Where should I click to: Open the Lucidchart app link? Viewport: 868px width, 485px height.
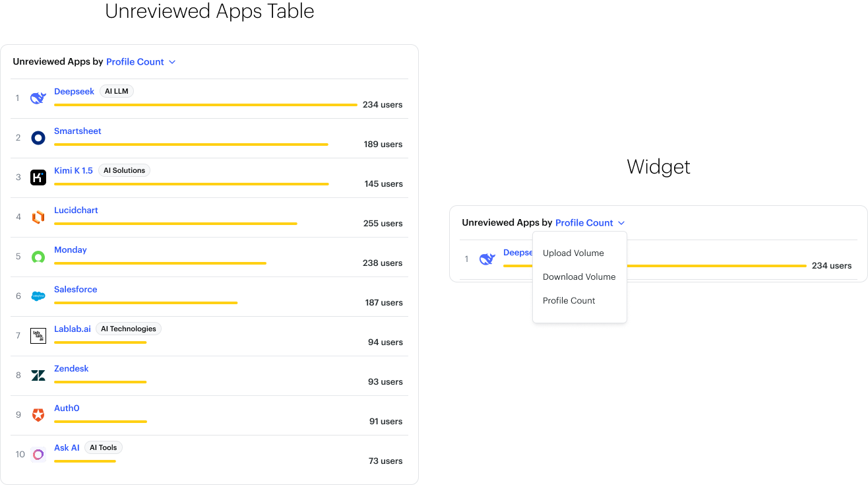(x=76, y=210)
